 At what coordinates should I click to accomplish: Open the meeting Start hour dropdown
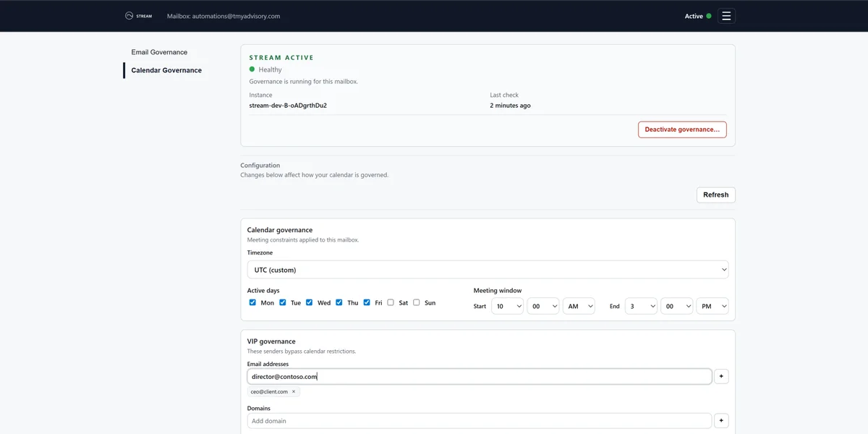pos(507,306)
